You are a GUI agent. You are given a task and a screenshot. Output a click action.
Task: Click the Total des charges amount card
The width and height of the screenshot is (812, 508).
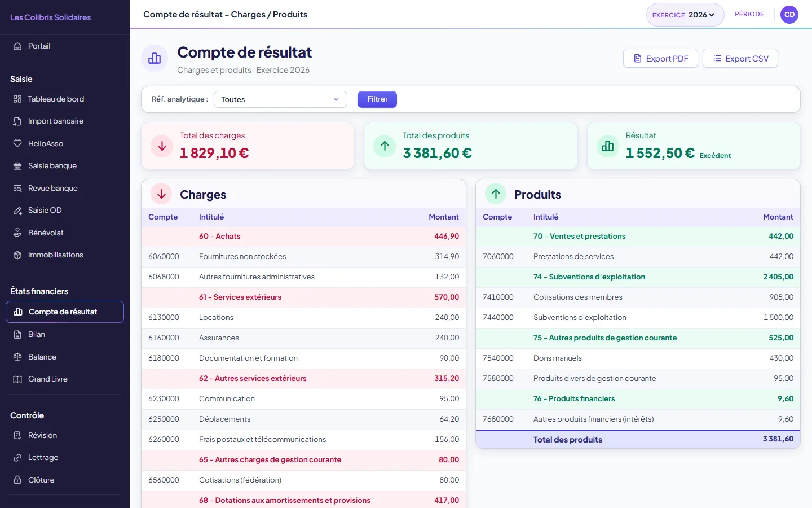point(248,146)
